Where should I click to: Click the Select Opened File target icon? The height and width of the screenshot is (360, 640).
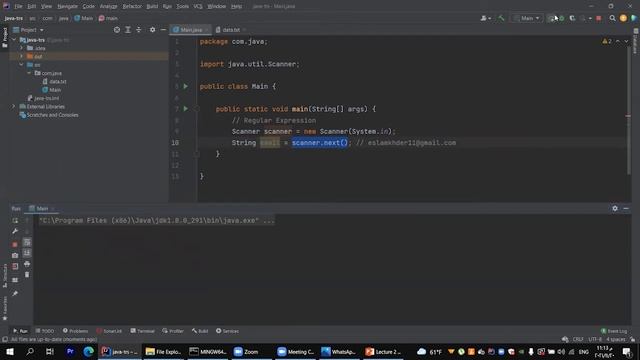click(117, 30)
